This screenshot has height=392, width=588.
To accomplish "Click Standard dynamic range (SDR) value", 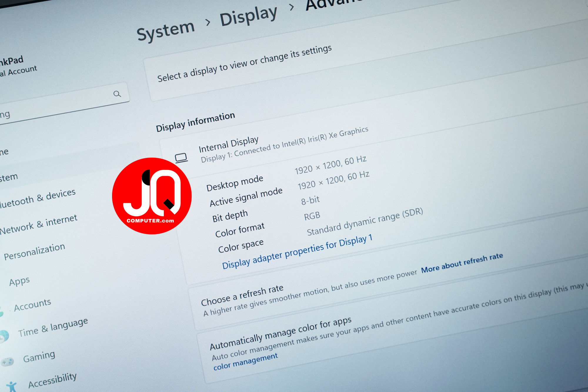I will (x=365, y=222).
